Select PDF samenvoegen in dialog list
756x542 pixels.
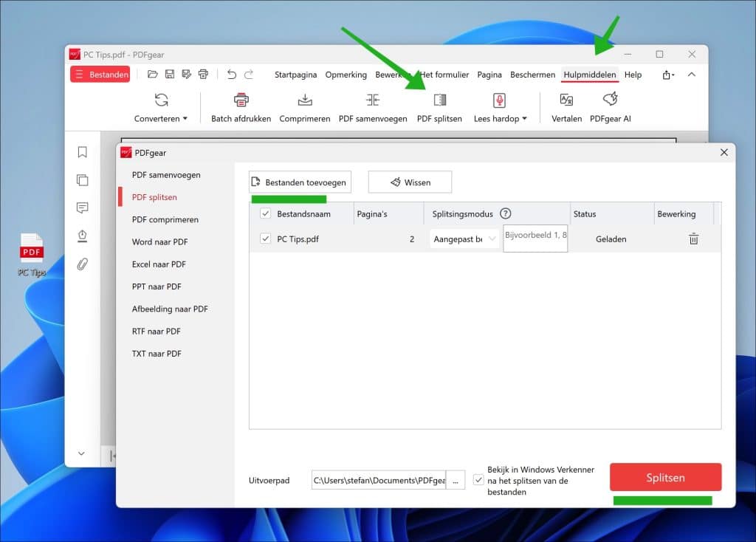click(x=166, y=175)
